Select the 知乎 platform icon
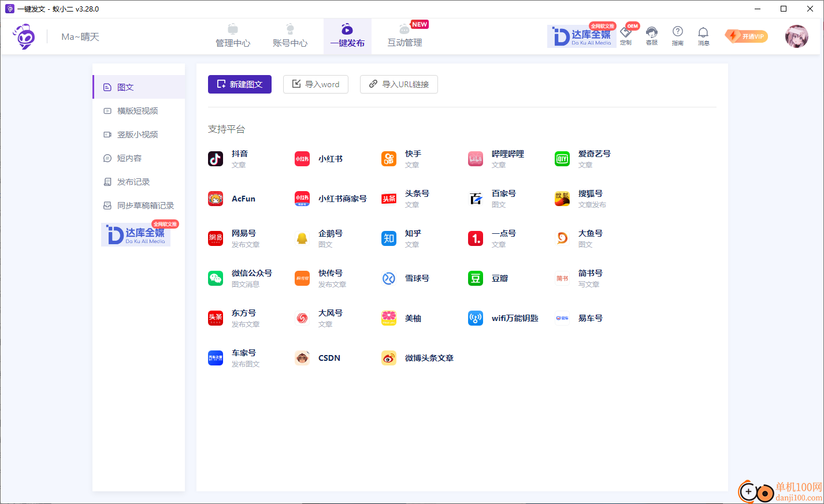Image resolution: width=824 pixels, height=504 pixels. tap(389, 238)
